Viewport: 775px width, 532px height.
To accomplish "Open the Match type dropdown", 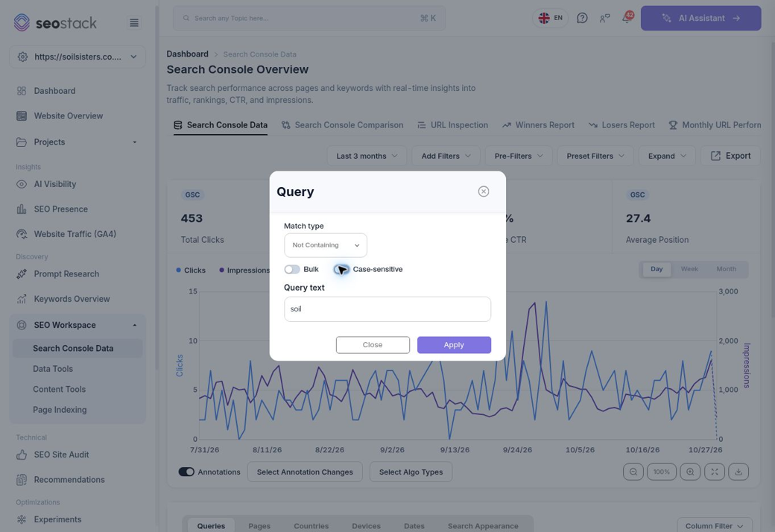I will (325, 245).
